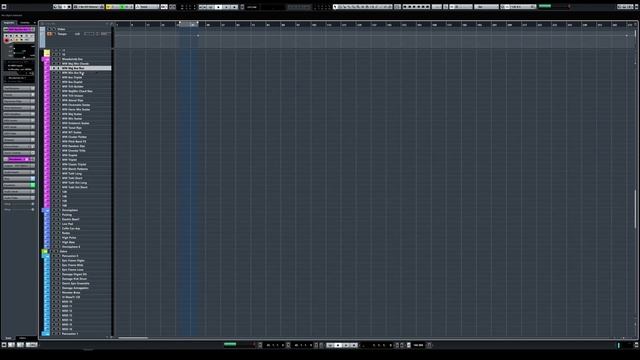
Task: Click the green meter in top toolbar
Action: click(x=545, y=6)
